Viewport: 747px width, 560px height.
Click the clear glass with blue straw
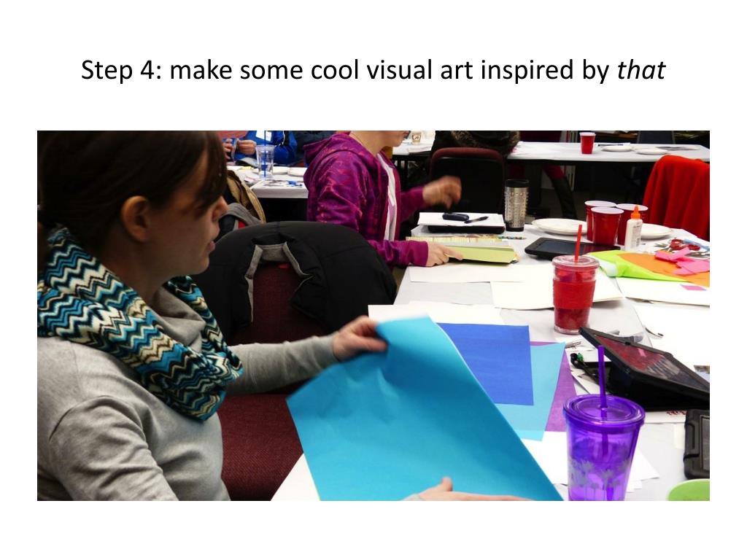coord(265,161)
